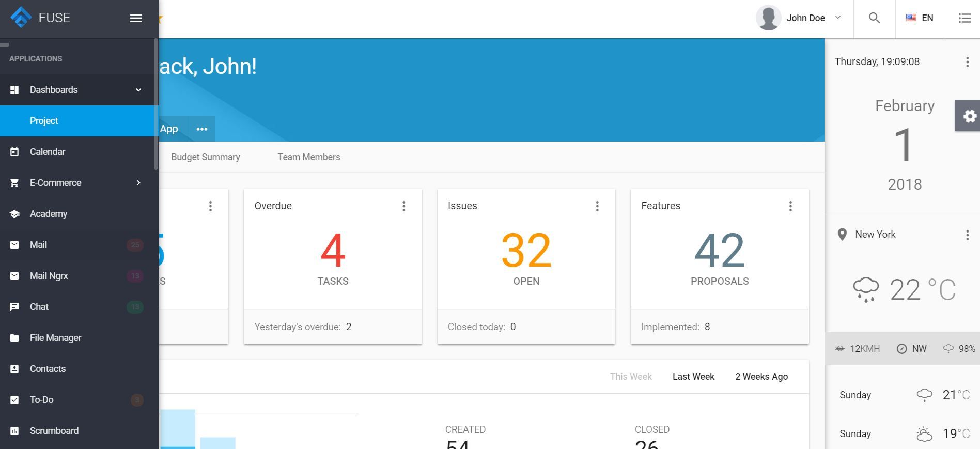Click the Issues count 32
The image size is (980, 449).
coord(526,250)
